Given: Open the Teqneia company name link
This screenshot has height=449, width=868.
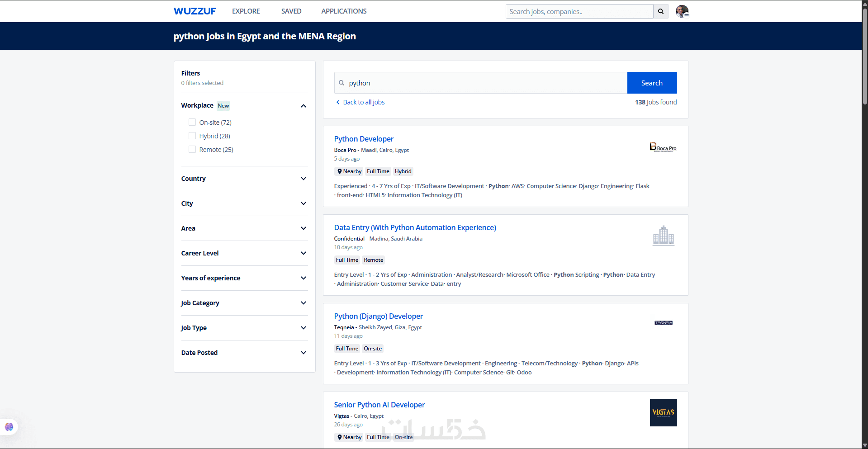Looking at the screenshot, I should [x=344, y=327].
